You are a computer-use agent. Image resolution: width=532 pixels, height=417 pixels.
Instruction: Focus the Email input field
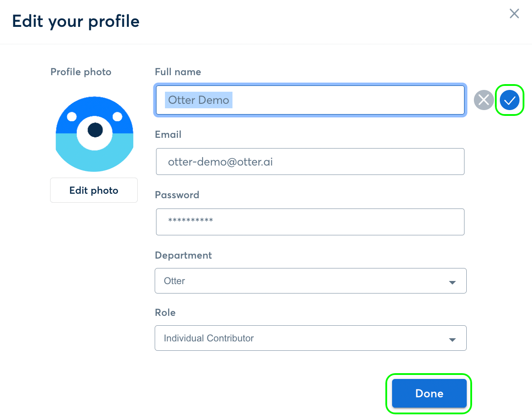(310, 162)
